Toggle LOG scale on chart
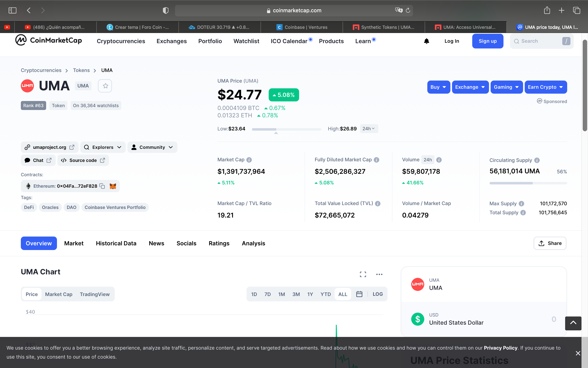The height and width of the screenshot is (368, 588). click(378, 294)
